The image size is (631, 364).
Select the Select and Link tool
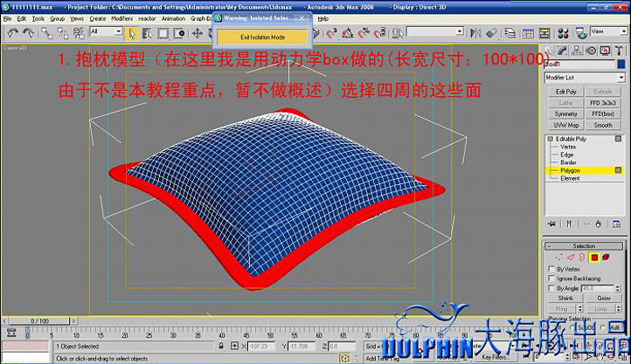[47, 33]
